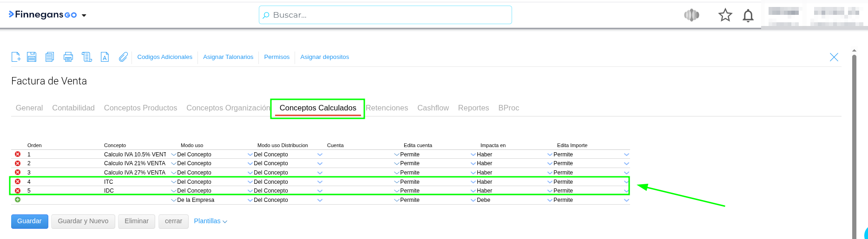Open Impacta en Debe dropdown in new row
Image resolution: width=868 pixels, height=239 pixels.
click(x=550, y=200)
